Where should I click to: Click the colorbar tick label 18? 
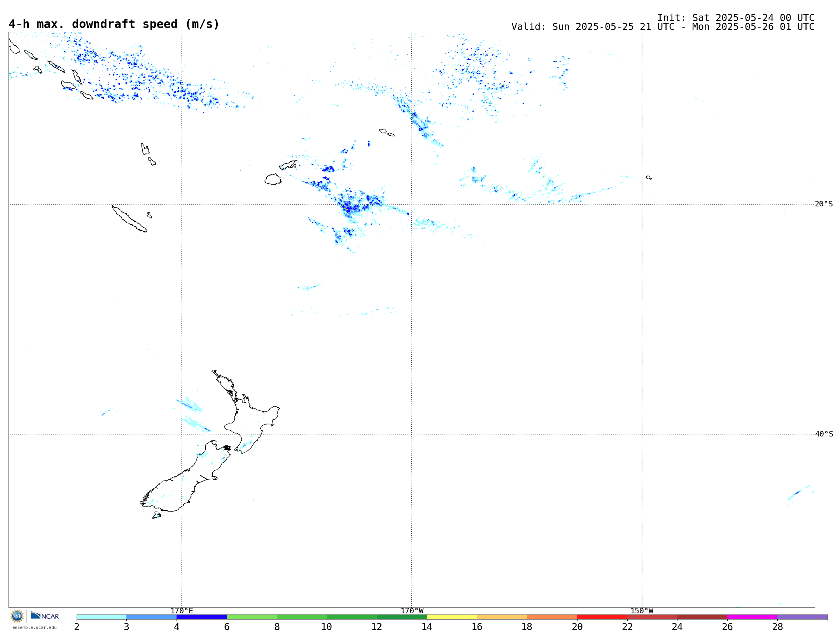tap(527, 627)
